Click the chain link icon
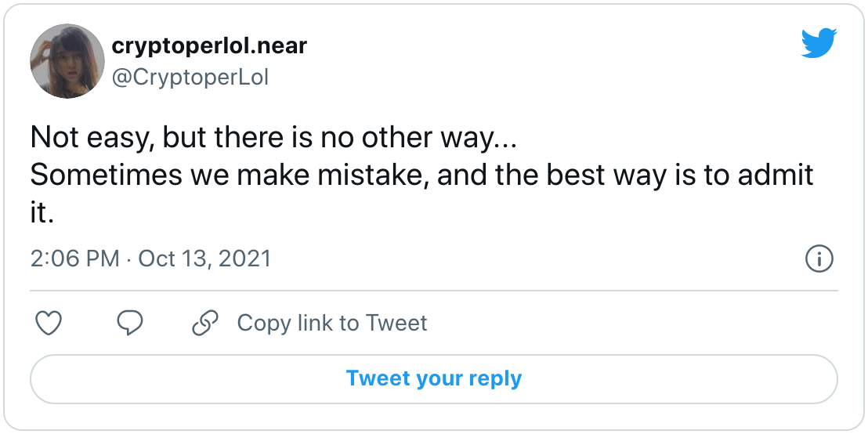868x434 pixels. [204, 323]
